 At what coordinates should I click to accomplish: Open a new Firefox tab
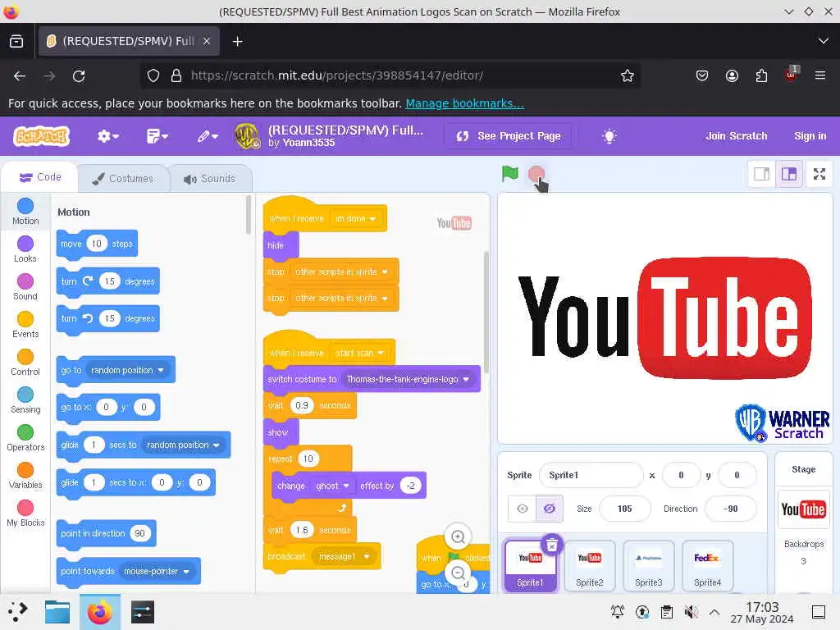click(237, 41)
